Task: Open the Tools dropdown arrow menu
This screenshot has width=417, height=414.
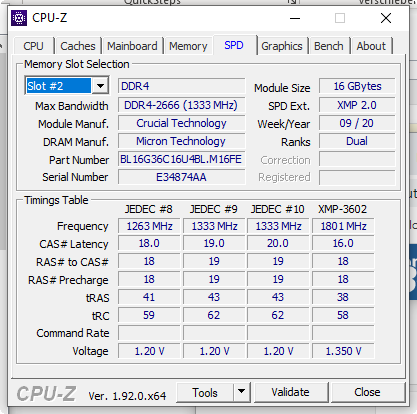Action: pyautogui.click(x=242, y=392)
